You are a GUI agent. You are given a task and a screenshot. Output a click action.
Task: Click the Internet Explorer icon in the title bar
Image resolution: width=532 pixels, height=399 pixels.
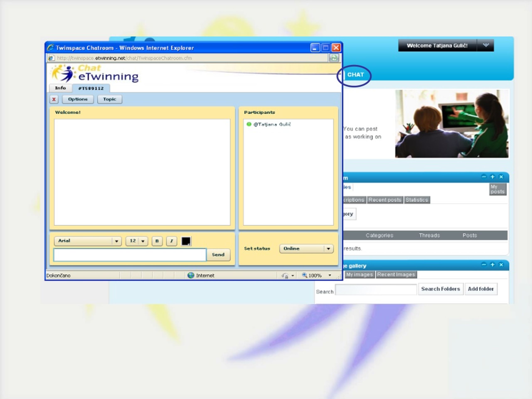pos(50,47)
